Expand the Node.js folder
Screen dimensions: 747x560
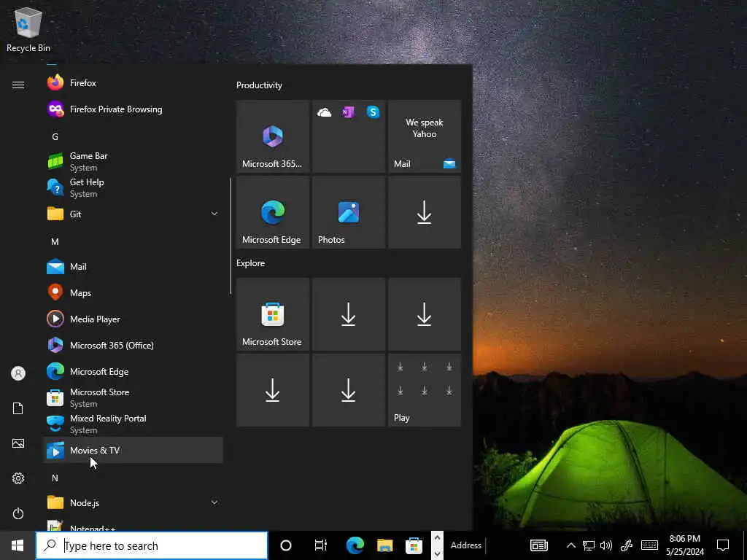133,502
